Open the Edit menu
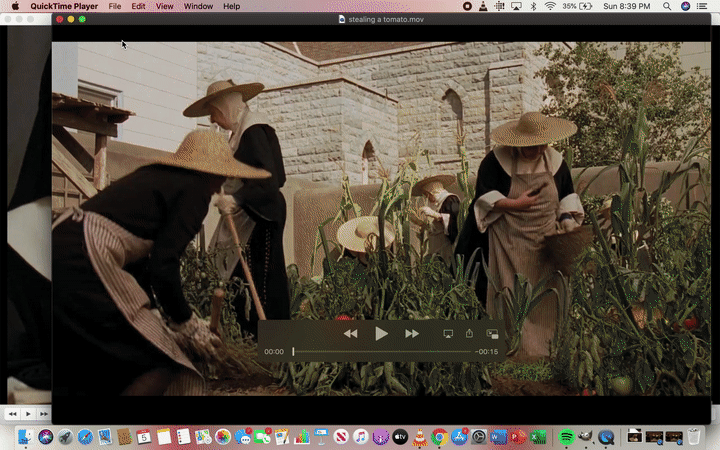 [x=138, y=6]
